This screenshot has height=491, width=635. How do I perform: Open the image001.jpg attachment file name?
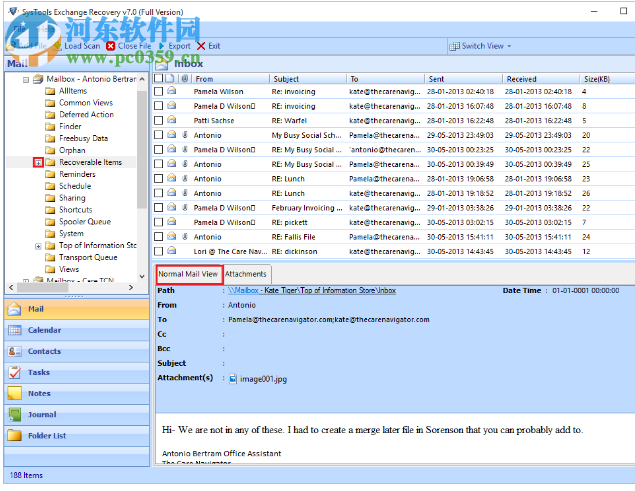click(x=263, y=379)
